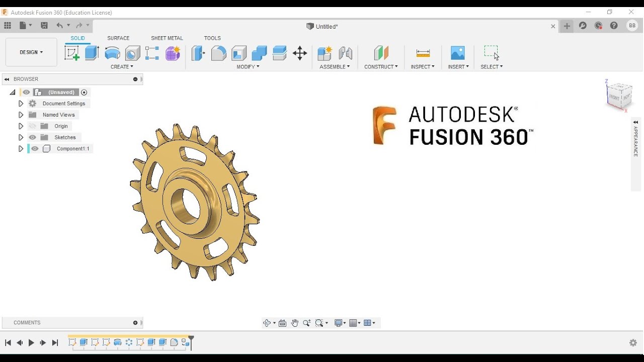Image resolution: width=644 pixels, height=362 pixels.
Task: Click the Orbit tool icon
Action: click(267, 323)
